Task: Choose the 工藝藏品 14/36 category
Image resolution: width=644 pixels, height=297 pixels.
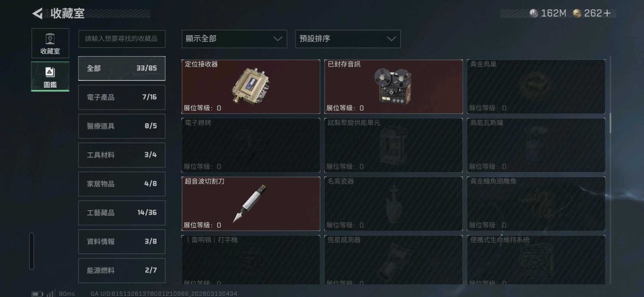Action: click(122, 213)
